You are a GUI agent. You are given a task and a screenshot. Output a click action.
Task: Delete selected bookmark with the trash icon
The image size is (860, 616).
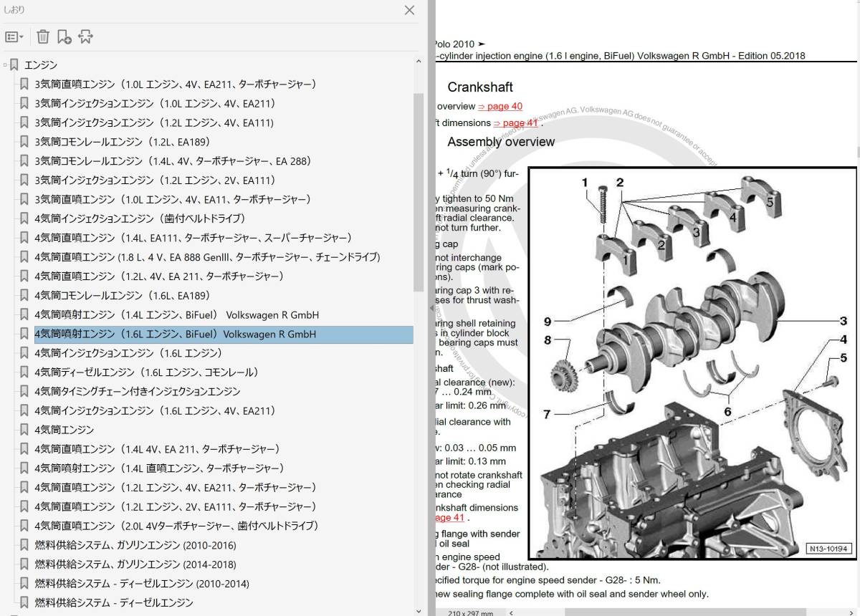click(43, 37)
